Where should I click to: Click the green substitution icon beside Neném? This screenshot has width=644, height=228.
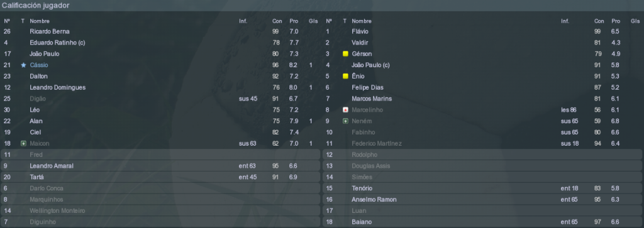pyautogui.click(x=345, y=121)
